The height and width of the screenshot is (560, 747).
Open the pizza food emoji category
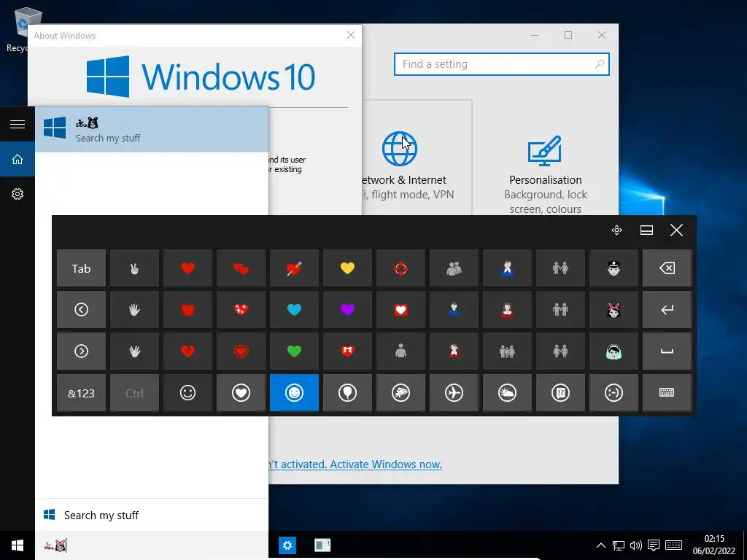click(400, 393)
